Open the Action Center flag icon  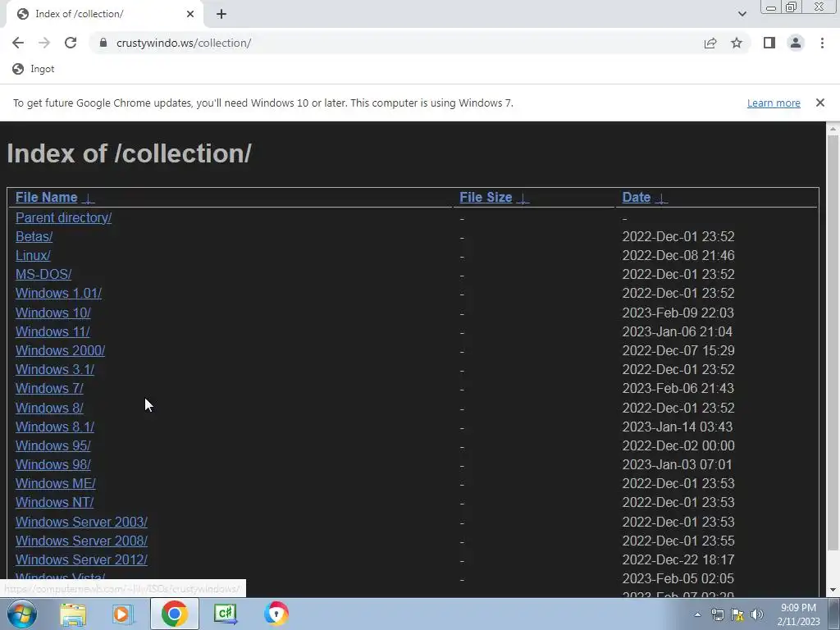coord(737,615)
